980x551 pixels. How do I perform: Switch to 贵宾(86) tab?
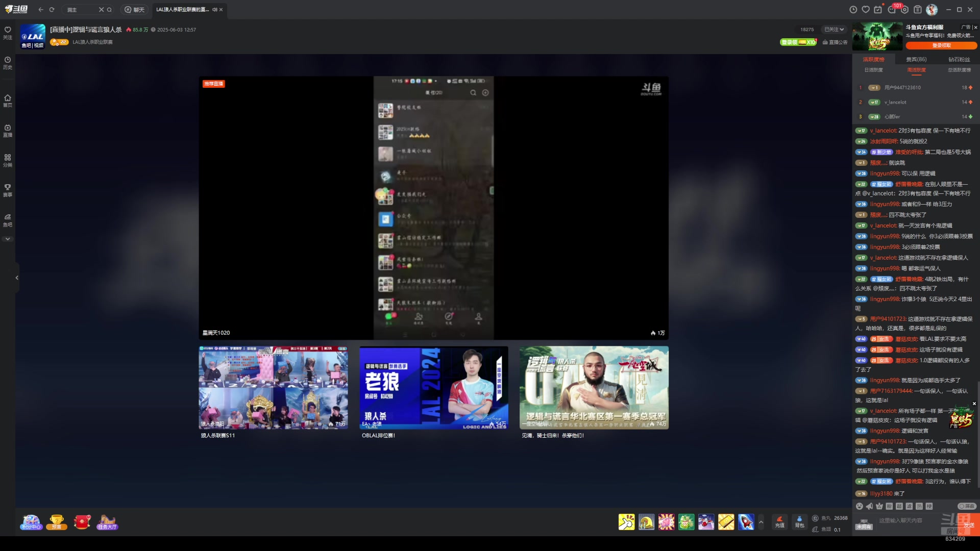pos(916,60)
